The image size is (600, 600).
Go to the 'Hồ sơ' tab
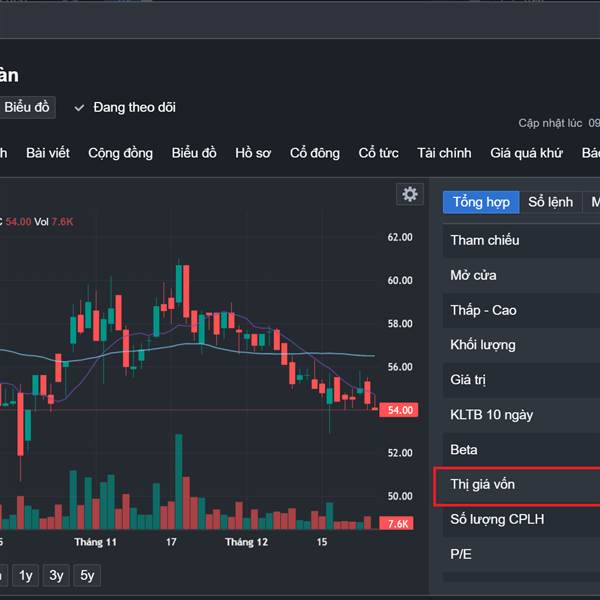(x=253, y=153)
